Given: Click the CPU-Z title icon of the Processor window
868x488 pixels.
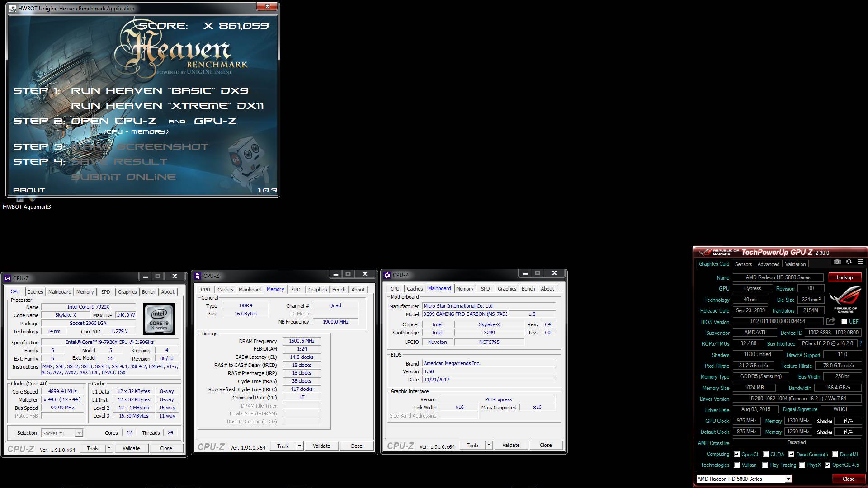Looking at the screenshot, I should [7, 278].
